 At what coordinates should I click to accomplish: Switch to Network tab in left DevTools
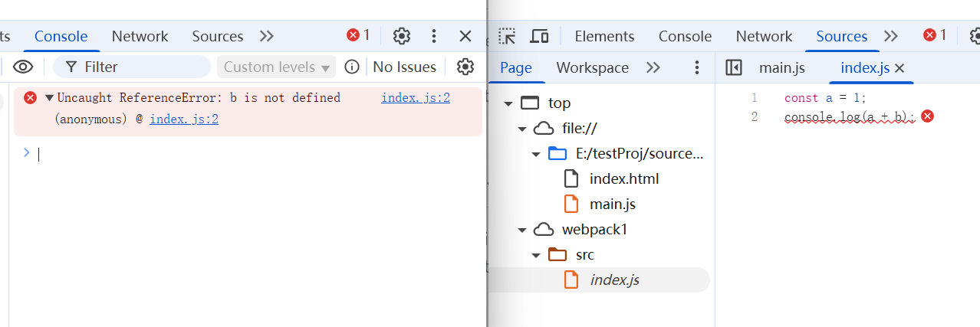[x=140, y=36]
